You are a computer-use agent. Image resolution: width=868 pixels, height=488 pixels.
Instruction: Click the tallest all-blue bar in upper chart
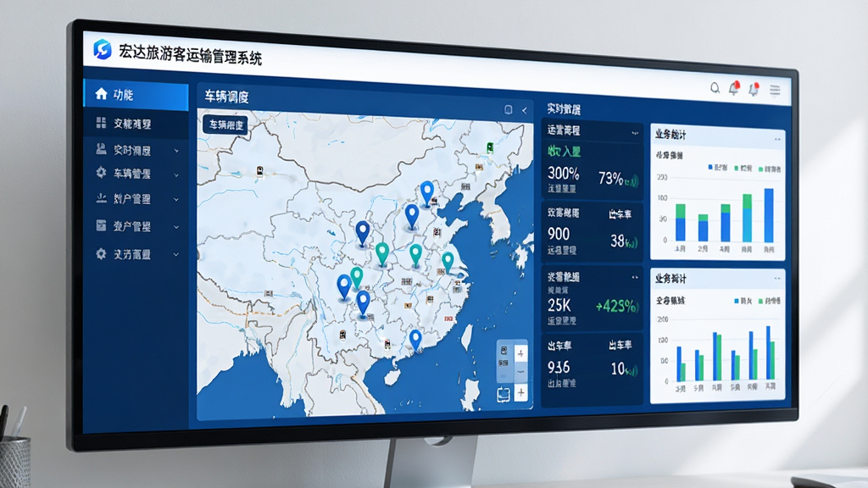(769, 216)
